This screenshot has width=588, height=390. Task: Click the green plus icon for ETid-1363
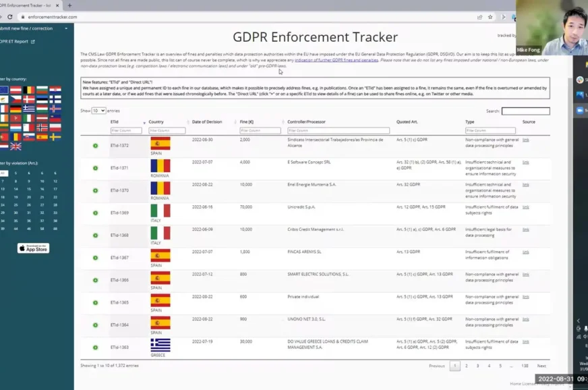point(96,347)
